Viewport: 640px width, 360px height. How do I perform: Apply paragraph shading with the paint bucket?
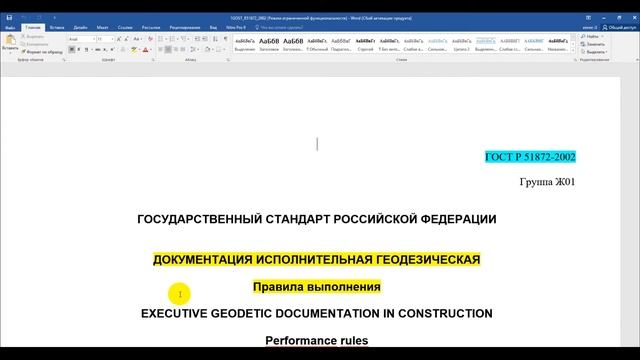point(207,49)
